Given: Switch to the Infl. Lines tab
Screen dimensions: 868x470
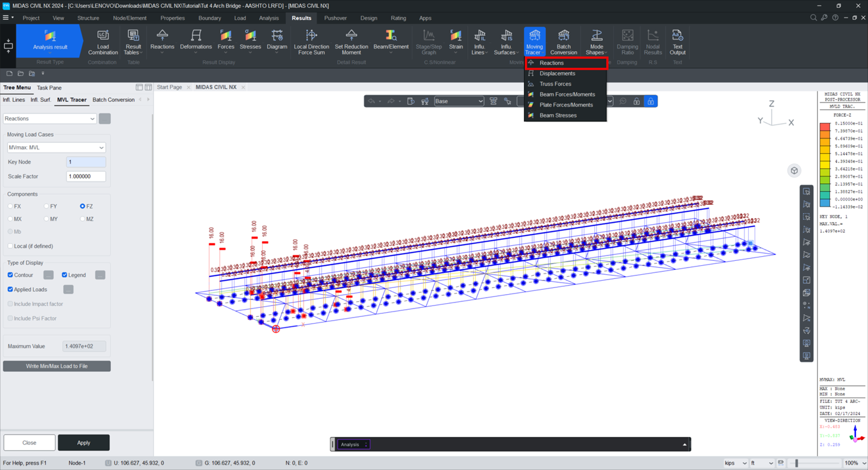Looking at the screenshot, I should click(14, 100).
